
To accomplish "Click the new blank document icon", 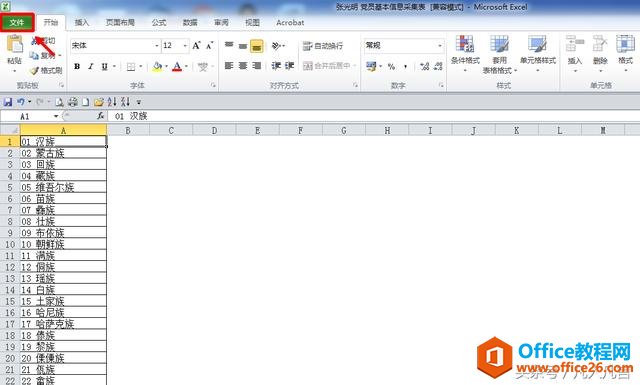I will click(x=85, y=102).
